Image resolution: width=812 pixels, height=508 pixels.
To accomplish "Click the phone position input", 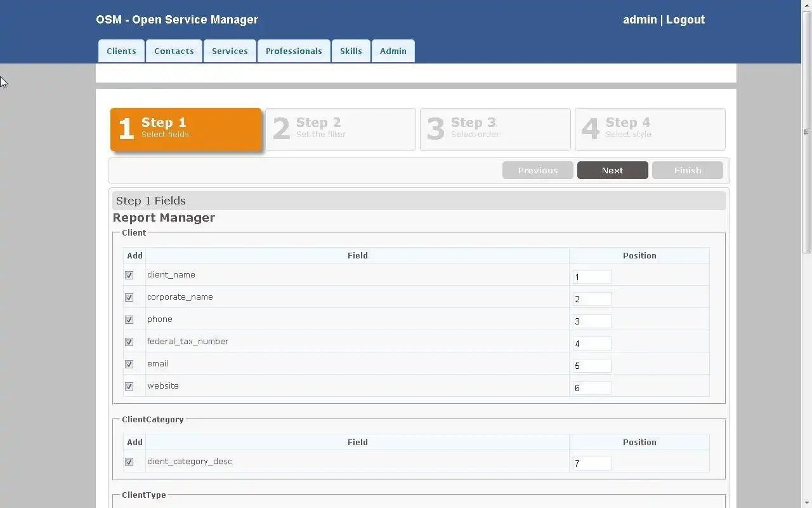I will [x=592, y=321].
